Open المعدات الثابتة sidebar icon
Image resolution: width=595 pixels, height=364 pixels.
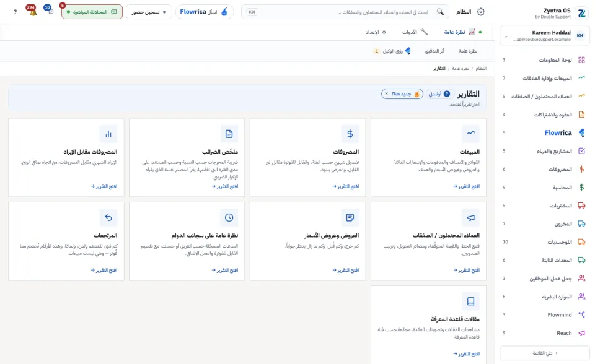pos(581,260)
